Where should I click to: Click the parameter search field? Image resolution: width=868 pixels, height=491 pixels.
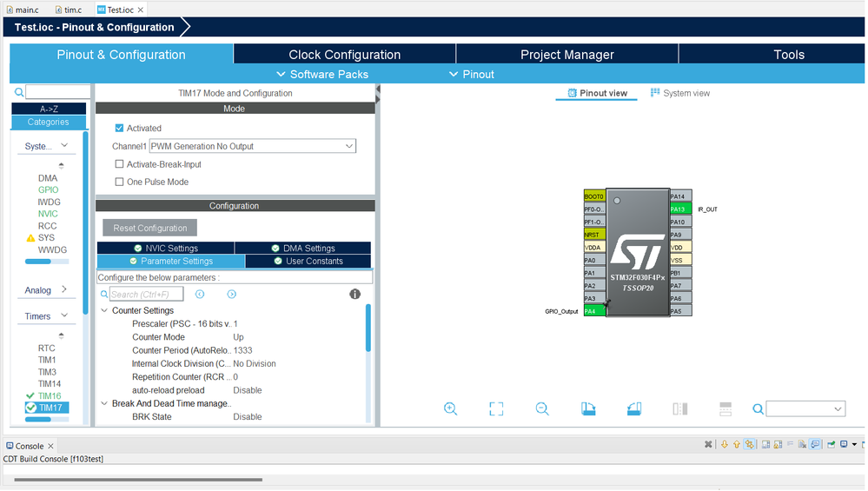[146, 294]
